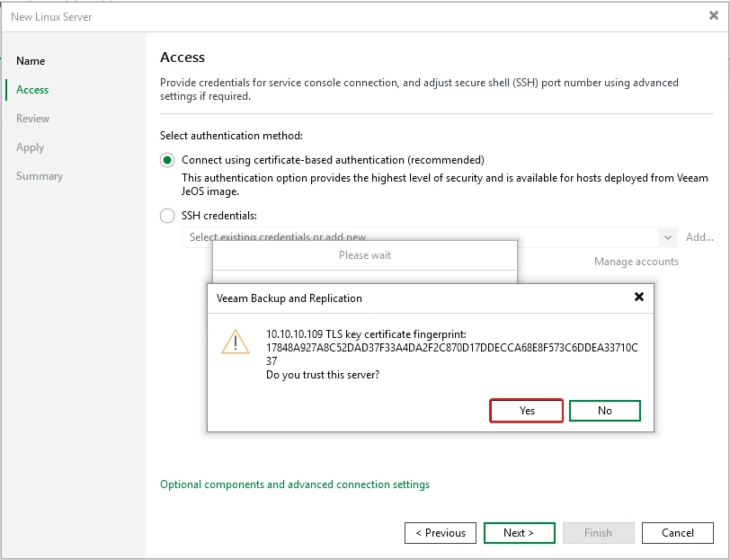Close the New Linux Server wizard

pyautogui.click(x=713, y=15)
